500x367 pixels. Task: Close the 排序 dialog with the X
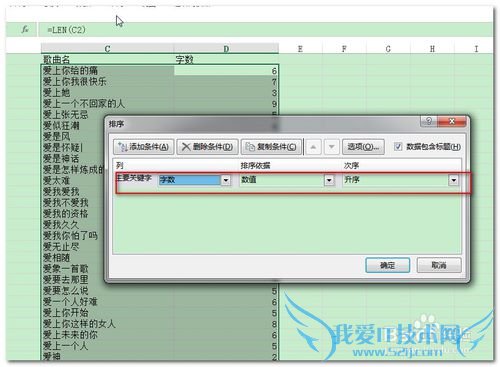click(452, 121)
